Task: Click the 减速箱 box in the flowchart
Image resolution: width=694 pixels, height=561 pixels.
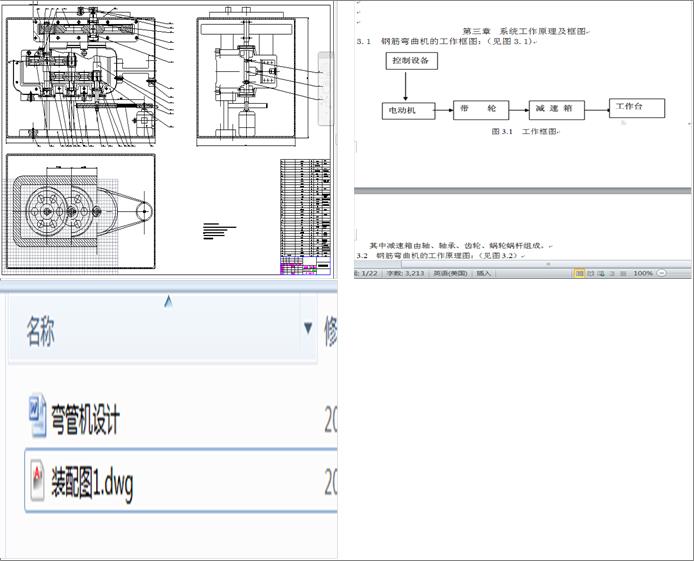Action: 557,109
